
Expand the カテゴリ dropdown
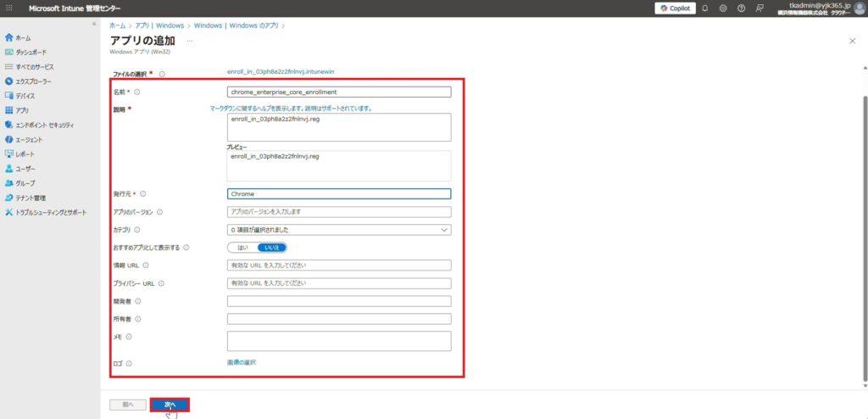(x=339, y=229)
